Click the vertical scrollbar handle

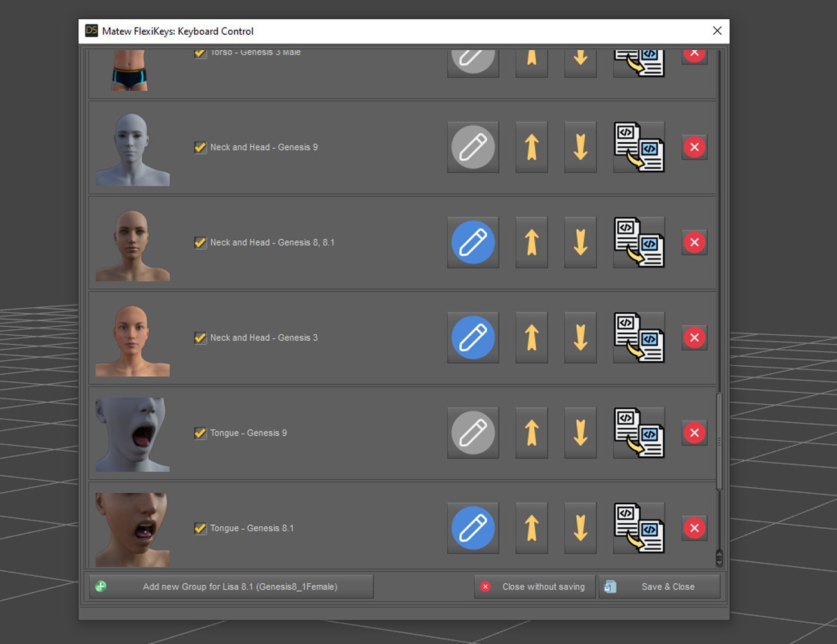pos(719,441)
